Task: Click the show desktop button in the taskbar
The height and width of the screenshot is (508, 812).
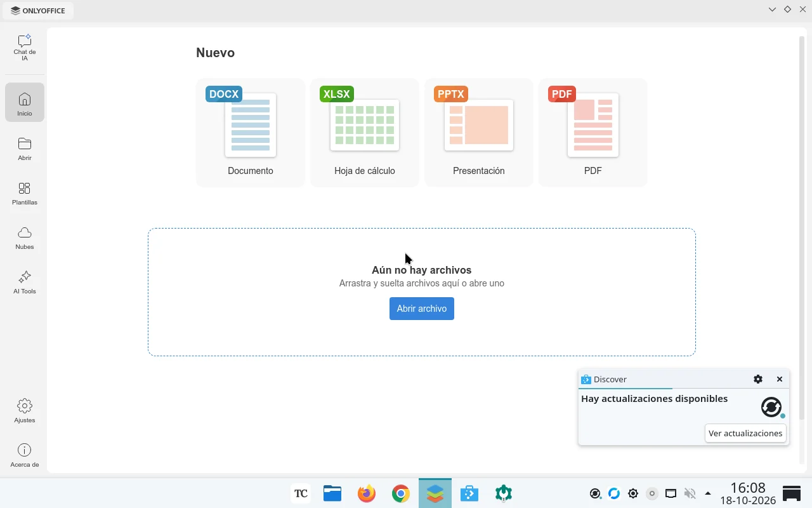Action: 792,493
